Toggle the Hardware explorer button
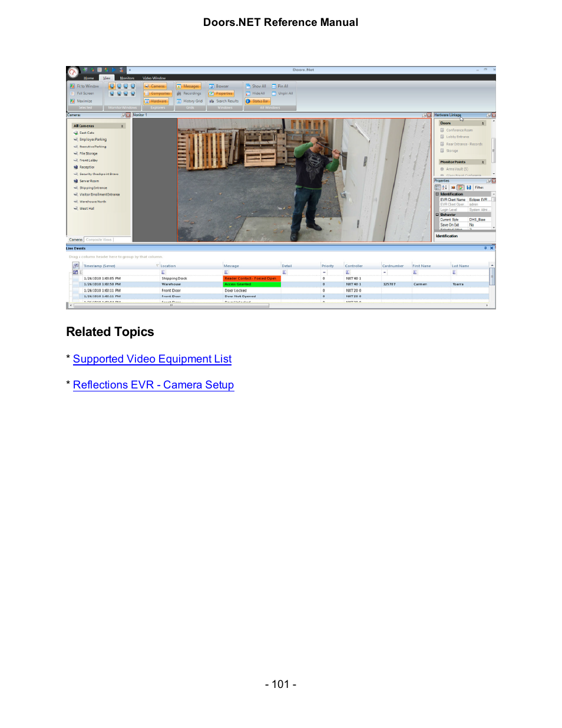The width and height of the screenshot is (562, 728). 156,101
